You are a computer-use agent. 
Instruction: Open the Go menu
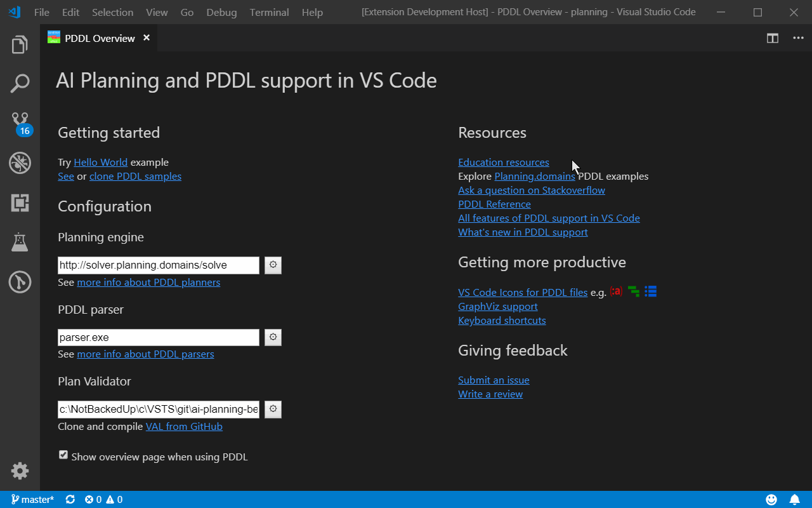(187, 12)
